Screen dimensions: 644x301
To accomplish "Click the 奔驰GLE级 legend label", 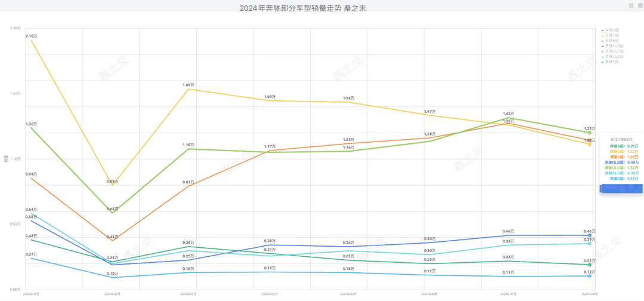I will tap(614, 57).
